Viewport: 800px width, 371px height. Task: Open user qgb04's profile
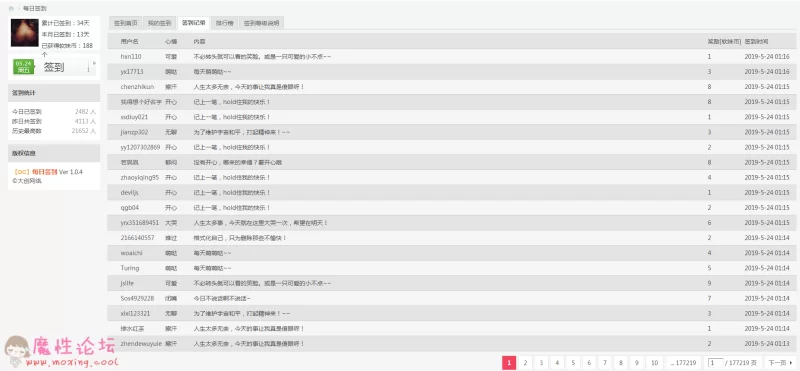coord(130,208)
